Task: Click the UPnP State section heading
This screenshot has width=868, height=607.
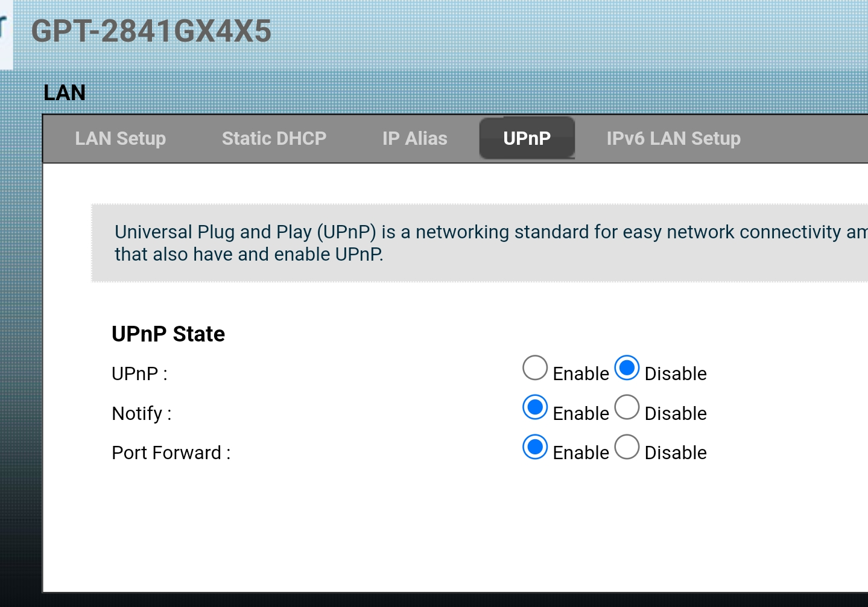Action: point(168,334)
